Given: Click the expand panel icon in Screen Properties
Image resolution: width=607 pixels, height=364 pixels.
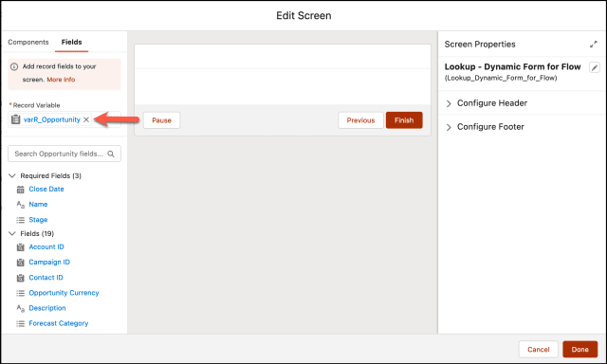Looking at the screenshot, I should (x=593, y=45).
